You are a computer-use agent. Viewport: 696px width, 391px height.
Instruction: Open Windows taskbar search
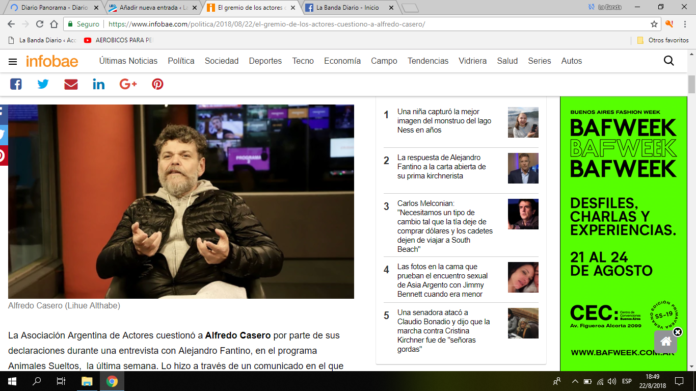tap(37, 381)
